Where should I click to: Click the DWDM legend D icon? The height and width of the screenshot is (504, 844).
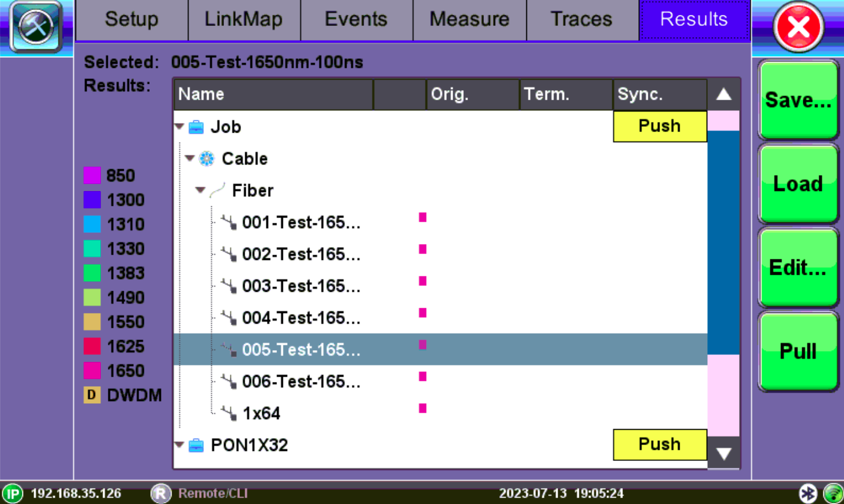(x=92, y=395)
